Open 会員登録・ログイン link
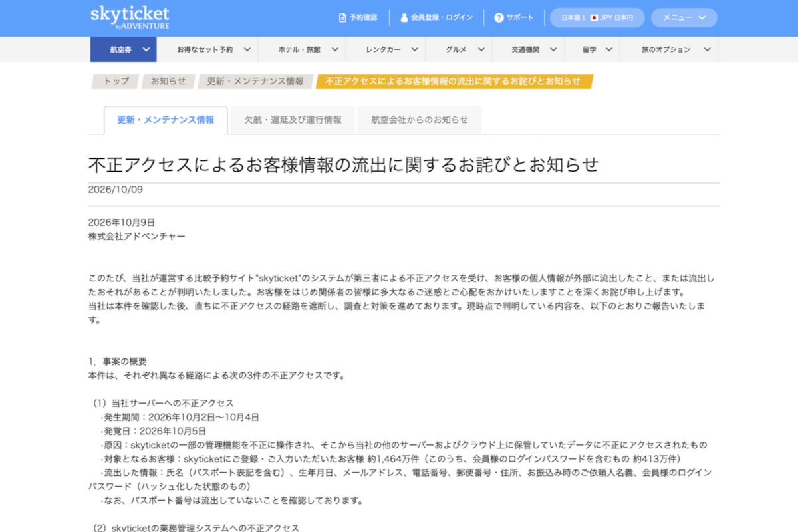 point(437,18)
